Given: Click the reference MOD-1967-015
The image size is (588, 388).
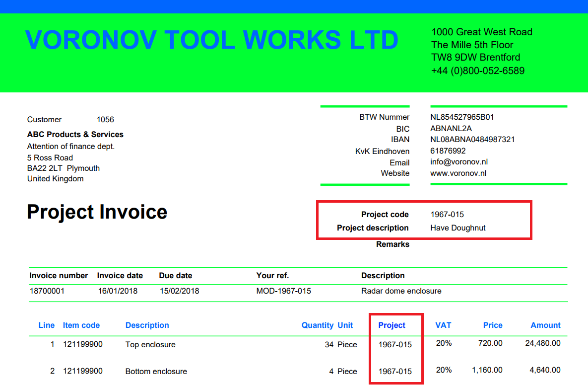Looking at the screenshot, I should point(283,291).
